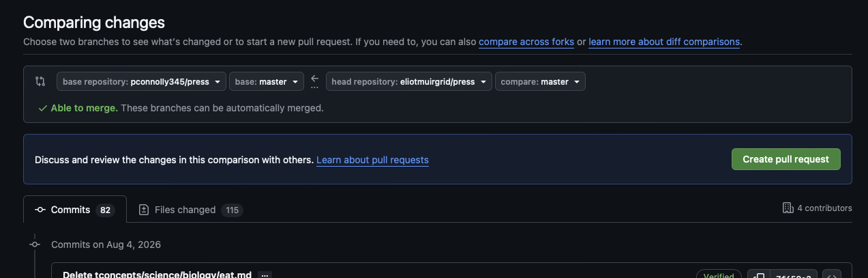Click the 115 files changed counter badge
Screen dimensions: 868x278
(232, 210)
